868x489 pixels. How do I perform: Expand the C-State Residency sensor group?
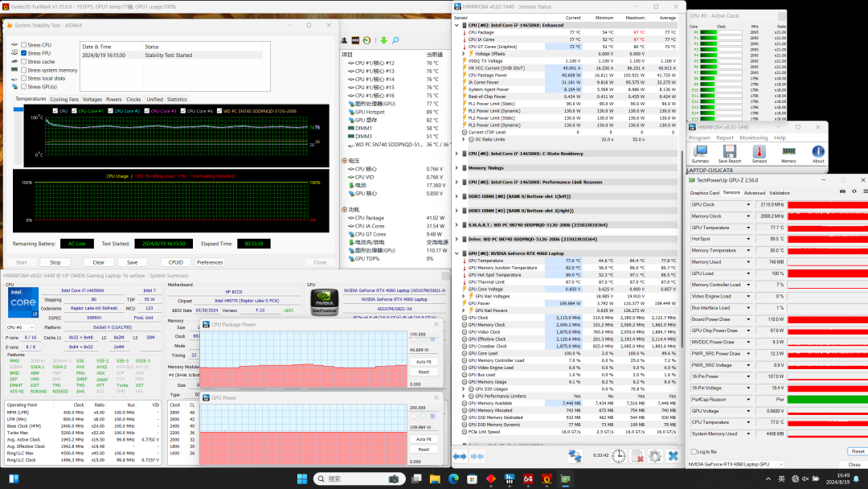coord(457,153)
